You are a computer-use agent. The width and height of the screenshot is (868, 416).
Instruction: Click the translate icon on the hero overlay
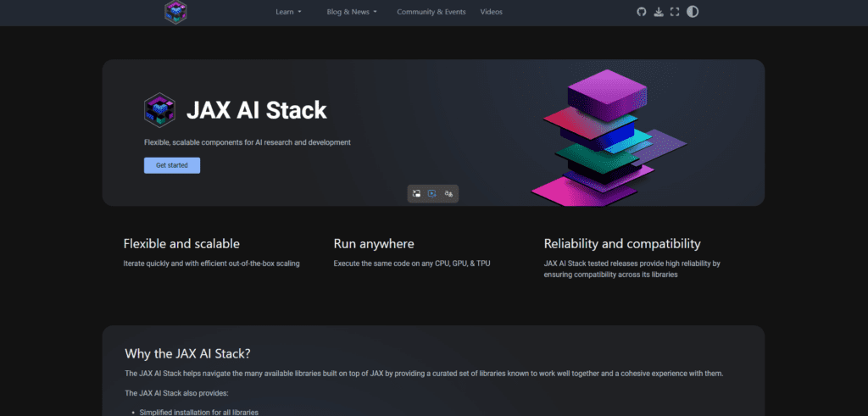[449, 194]
